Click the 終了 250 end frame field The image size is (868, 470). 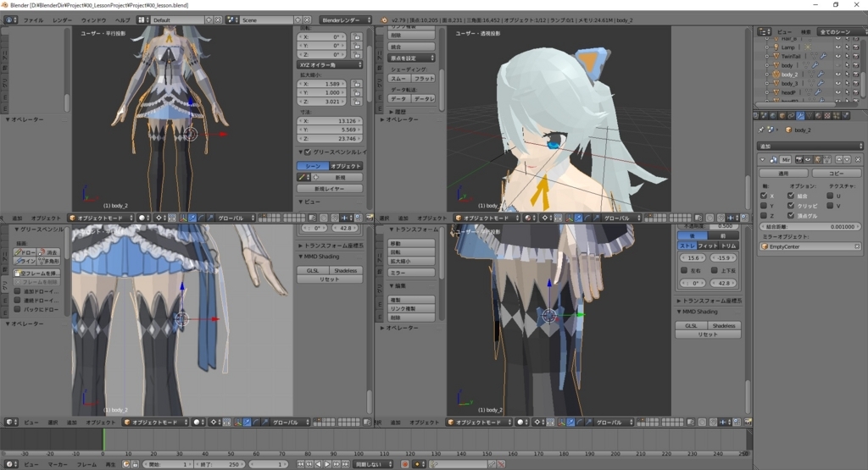tap(220, 464)
